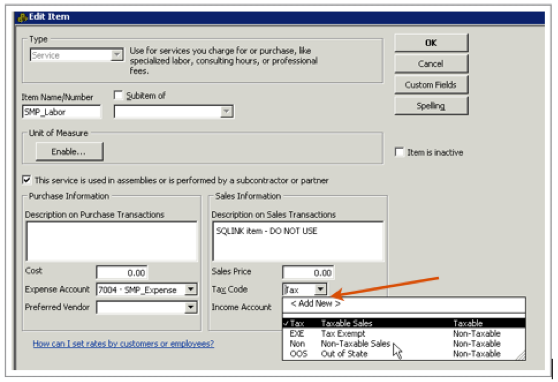Viewport: 558px width, 382px height.
Task: Click the Description on Sales Transactions box
Action: tap(298, 242)
